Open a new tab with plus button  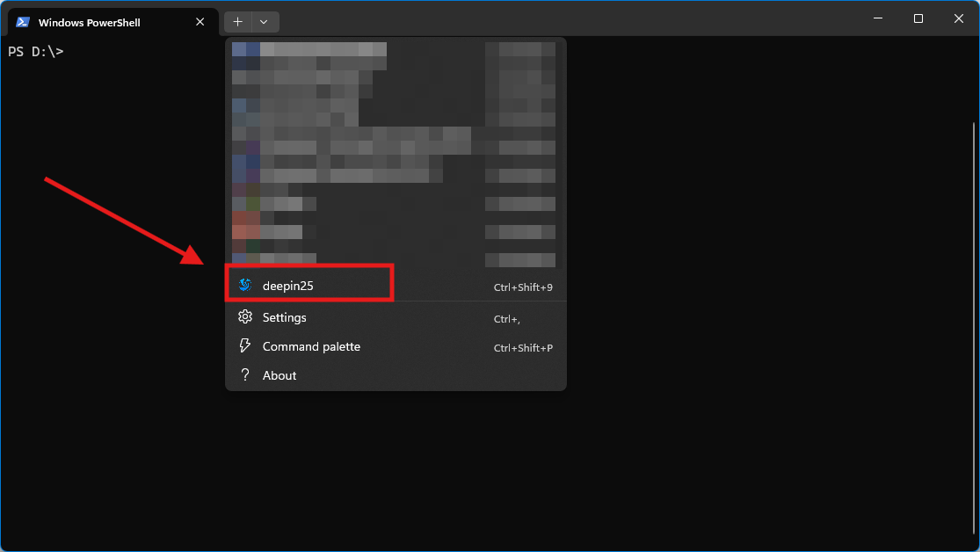(x=237, y=22)
